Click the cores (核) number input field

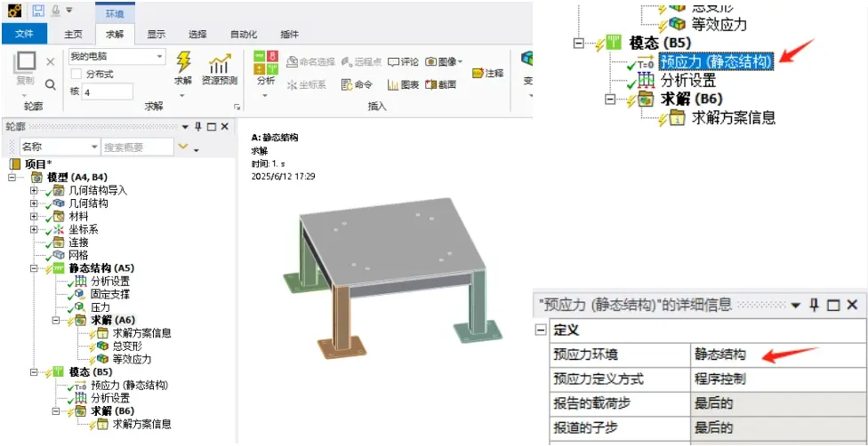[108, 92]
